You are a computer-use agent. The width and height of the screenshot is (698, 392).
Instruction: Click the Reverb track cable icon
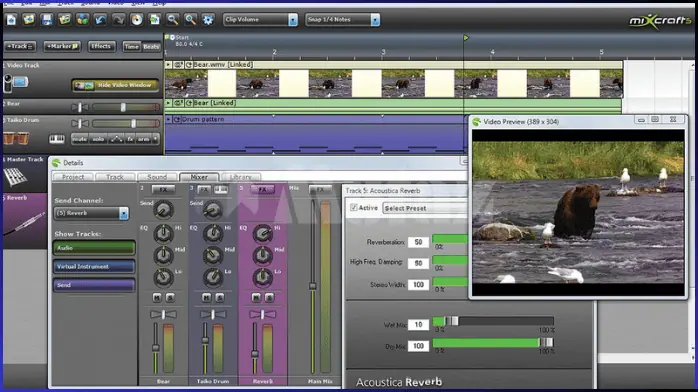point(24,223)
